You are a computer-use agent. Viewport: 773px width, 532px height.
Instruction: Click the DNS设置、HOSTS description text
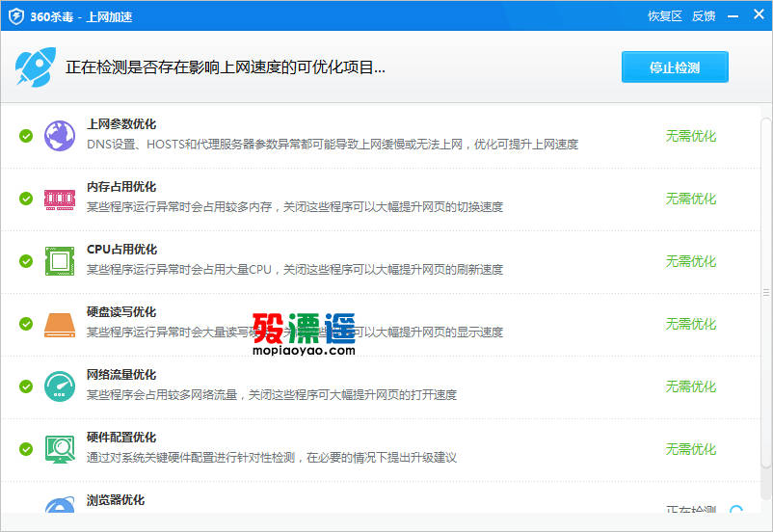(333, 145)
